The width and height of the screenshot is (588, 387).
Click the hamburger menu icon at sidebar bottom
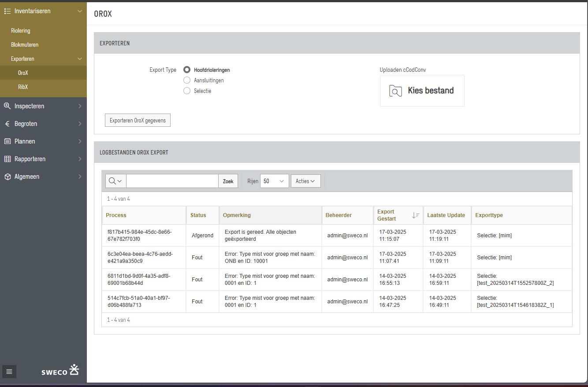(x=9, y=372)
